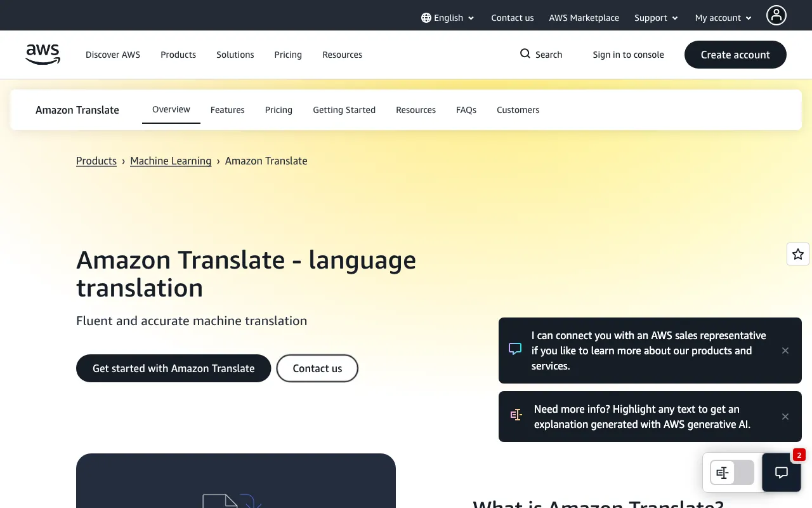Open the Customers tab
The image size is (812, 508).
518,110
